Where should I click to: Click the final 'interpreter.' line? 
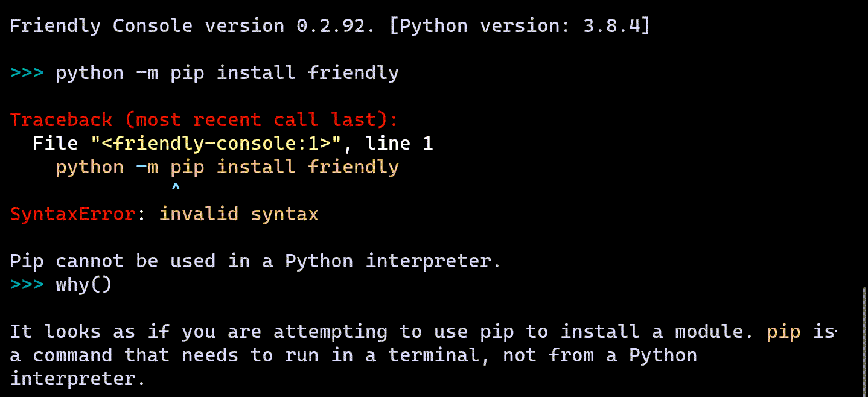[x=78, y=379]
